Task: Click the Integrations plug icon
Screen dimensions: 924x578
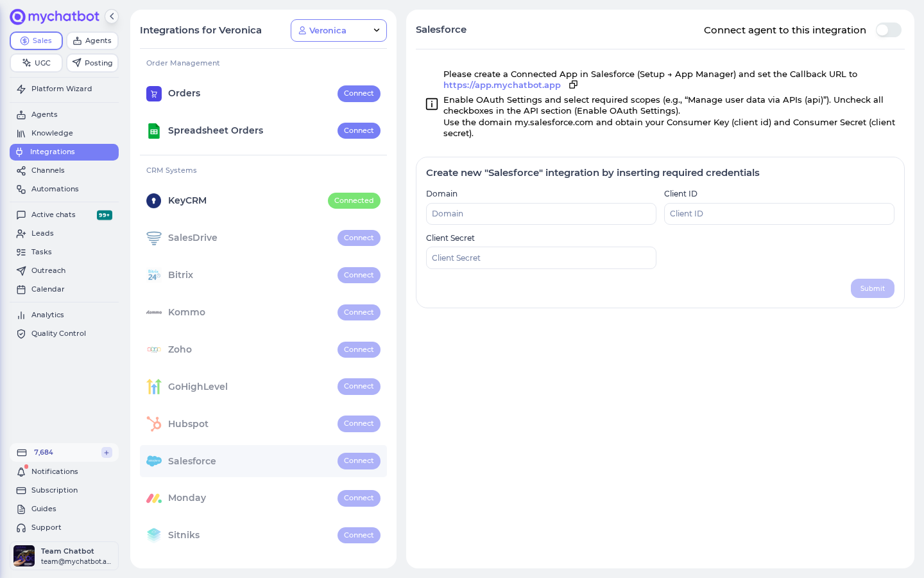Action: [x=19, y=152]
